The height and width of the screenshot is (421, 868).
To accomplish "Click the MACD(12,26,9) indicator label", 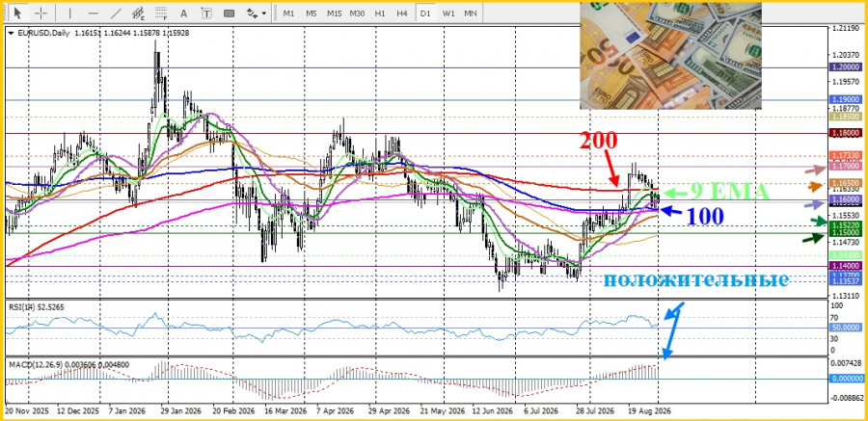I will [x=68, y=364].
